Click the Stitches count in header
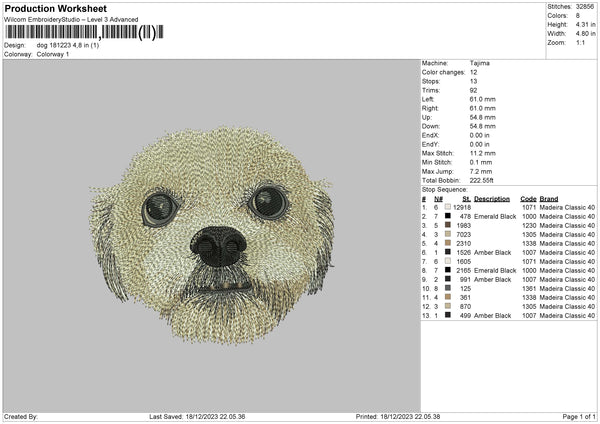The height and width of the screenshot is (424, 600). pos(585,5)
